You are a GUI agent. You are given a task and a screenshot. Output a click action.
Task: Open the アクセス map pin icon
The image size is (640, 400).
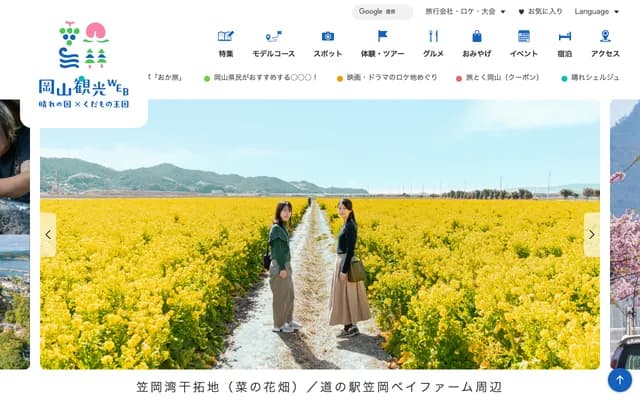pyautogui.click(x=605, y=37)
